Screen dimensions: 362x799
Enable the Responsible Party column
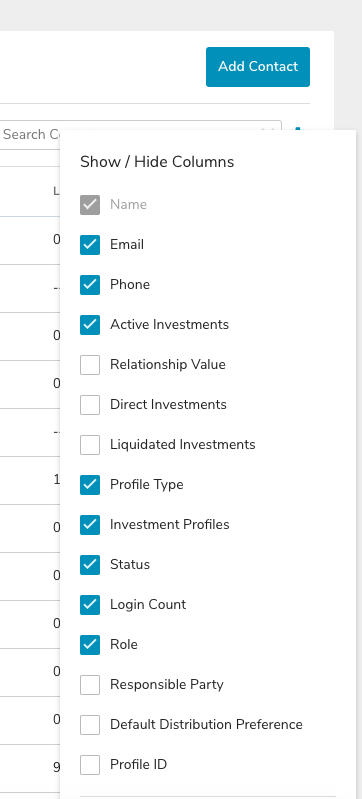coord(90,685)
